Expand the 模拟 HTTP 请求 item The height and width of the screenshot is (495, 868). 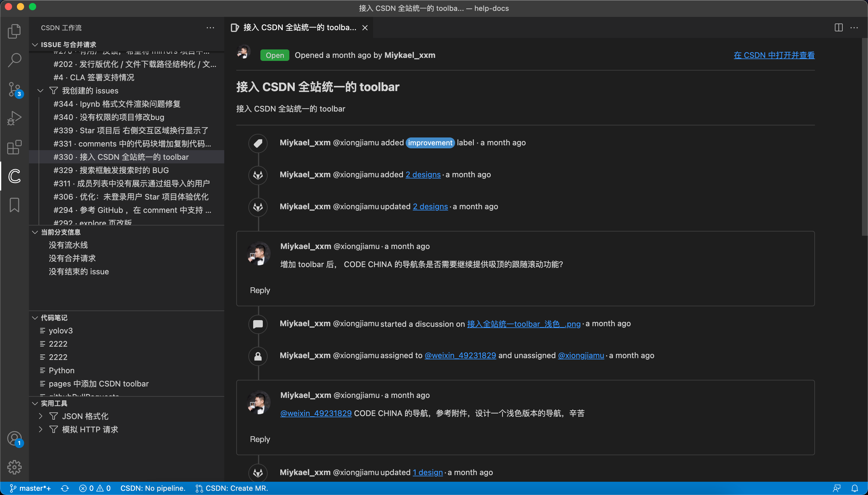pos(40,429)
